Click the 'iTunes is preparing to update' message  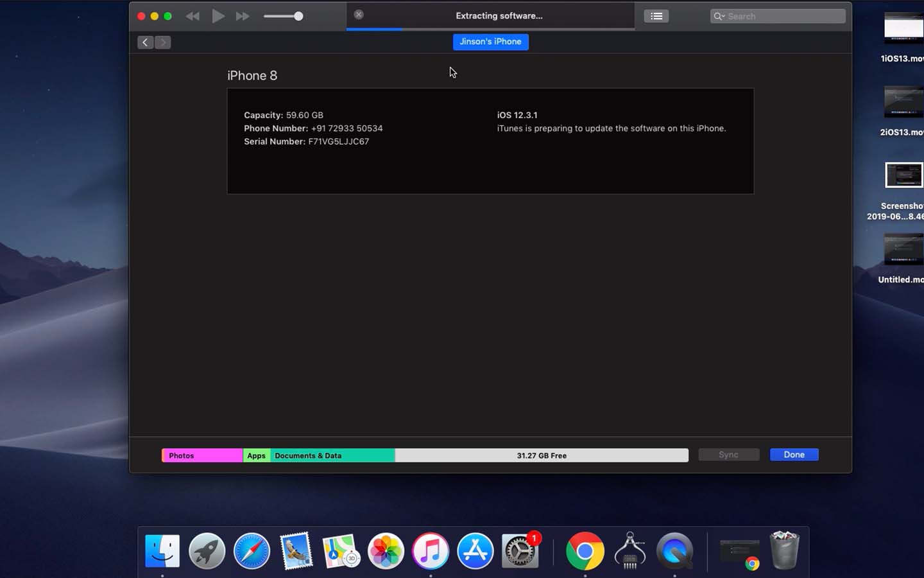click(612, 128)
